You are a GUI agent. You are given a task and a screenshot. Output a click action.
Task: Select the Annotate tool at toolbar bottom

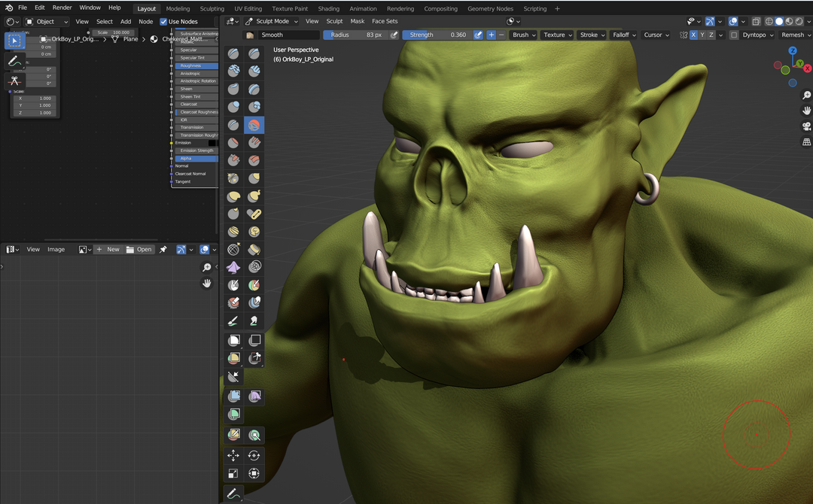coord(233,493)
